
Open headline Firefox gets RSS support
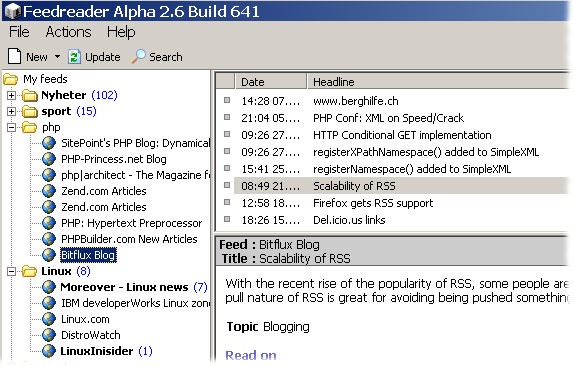point(373,203)
